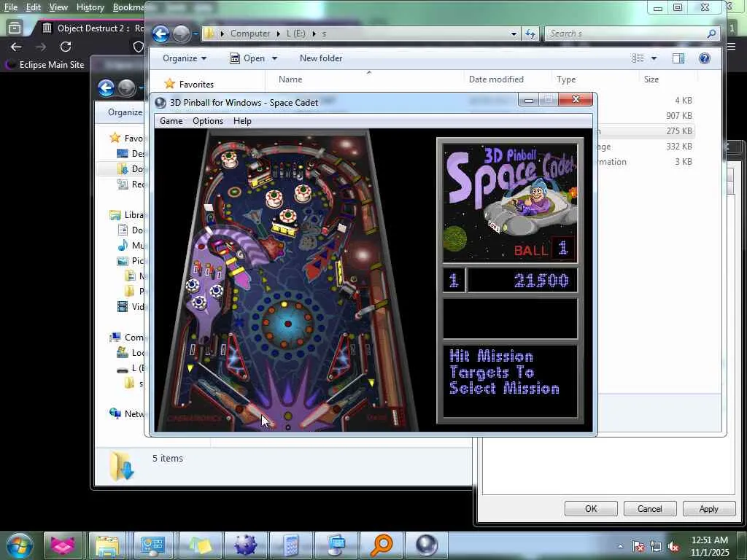Screen dimensions: 747x560
Task: Open the Help menu in 3D Pinball
Action: (242, 121)
